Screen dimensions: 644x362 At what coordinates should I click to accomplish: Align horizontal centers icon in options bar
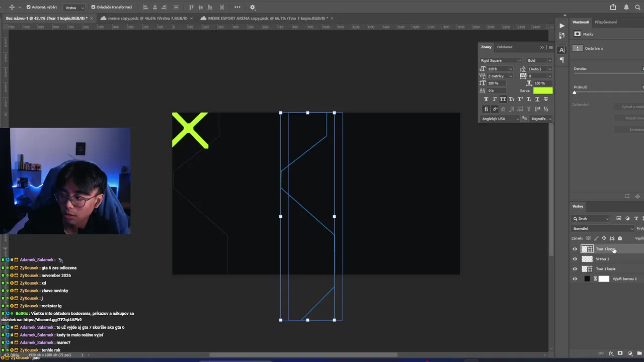tap(155, 7)
